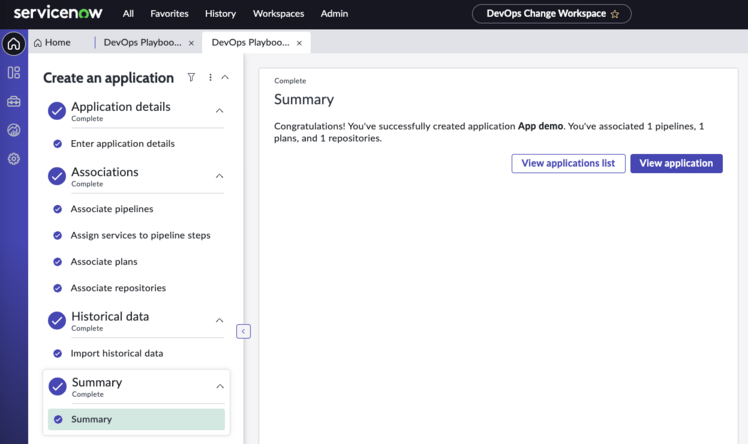Viewport: 748px width, 444px height.
Task: Close the first DevOps Playbook tab
Action: click(x=191, y=43)
